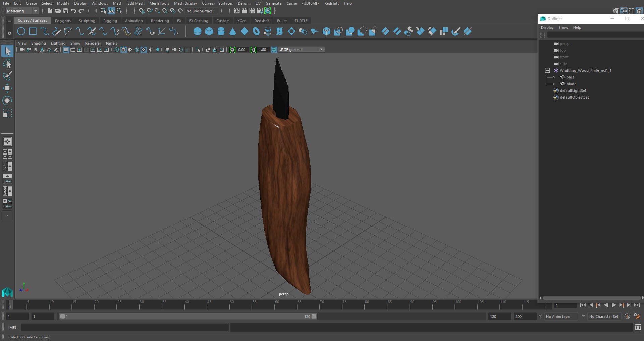Collapse the Whittling_Wood_Knife_ncl1_1 group
The image size is (644, 341).
click(x=547, y=70)
